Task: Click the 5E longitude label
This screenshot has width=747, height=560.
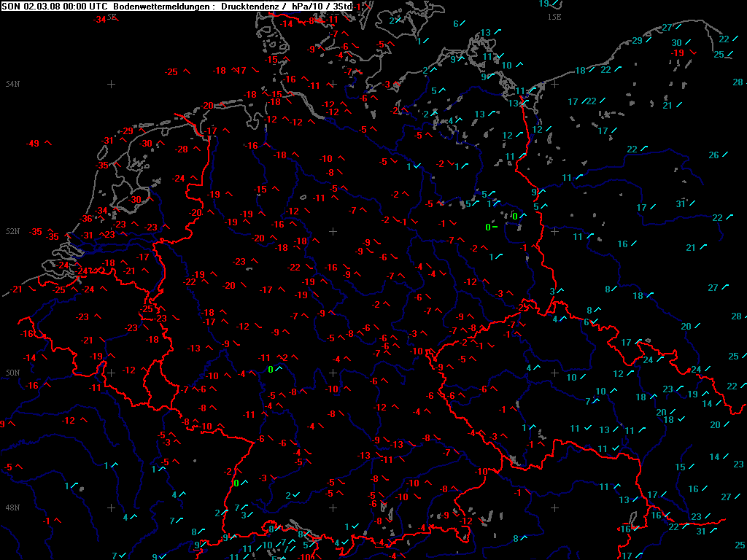Action: [x=111, y=16]
